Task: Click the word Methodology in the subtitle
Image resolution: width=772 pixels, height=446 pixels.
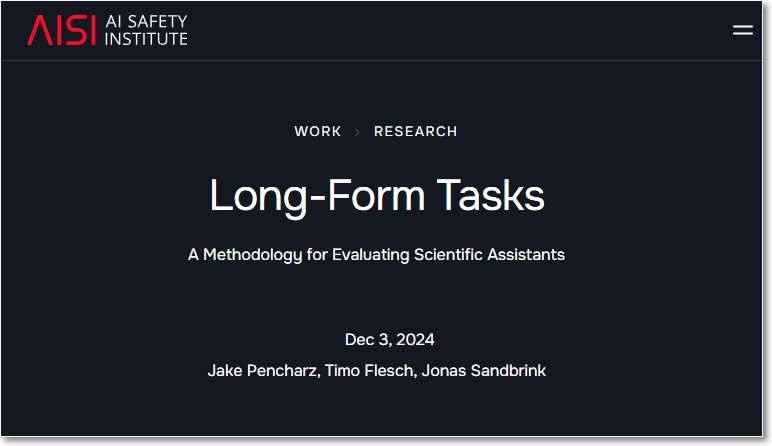Action: (252, 255)
